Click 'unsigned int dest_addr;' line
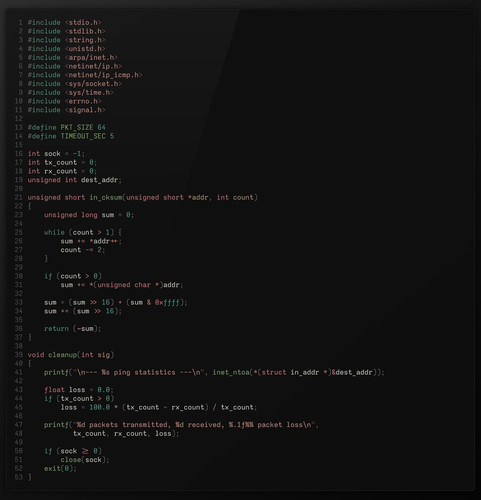Screen dimensions: 481x500 point(75,180)
